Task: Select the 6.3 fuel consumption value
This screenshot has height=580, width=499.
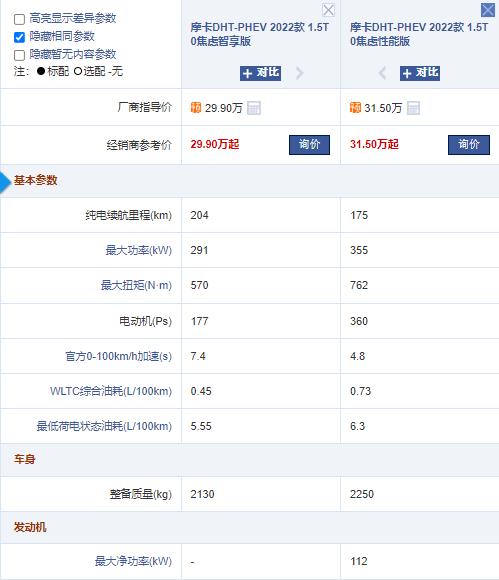Action: point(357,426)
